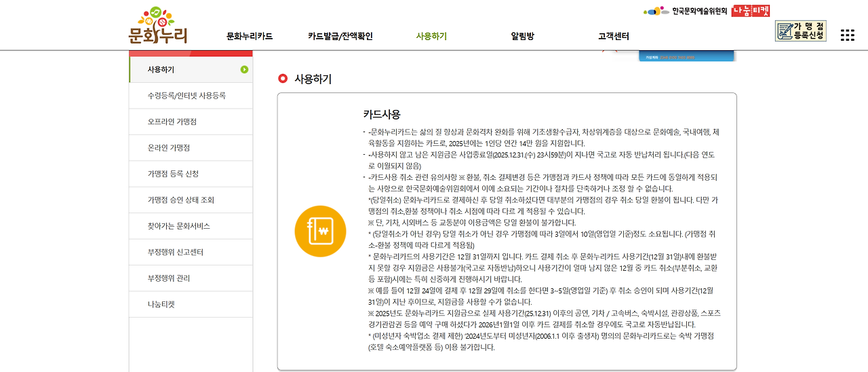This screenshot has width=868, height=372.
Task: Click the 문화누리 logo
Action: coord(158,25)
